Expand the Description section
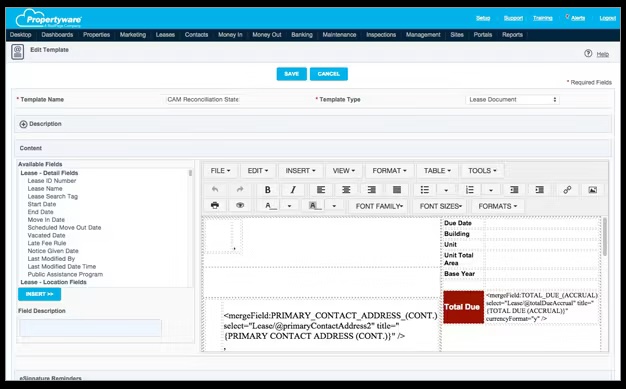This screenshot has width=626, height=389. (24, 124)
